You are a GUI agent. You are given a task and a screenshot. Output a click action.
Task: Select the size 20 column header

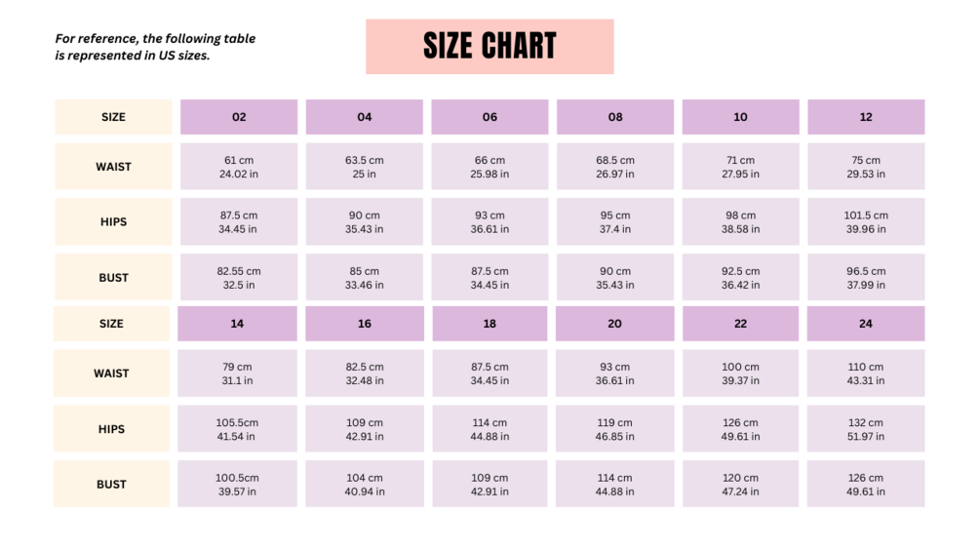click(614, 324)
